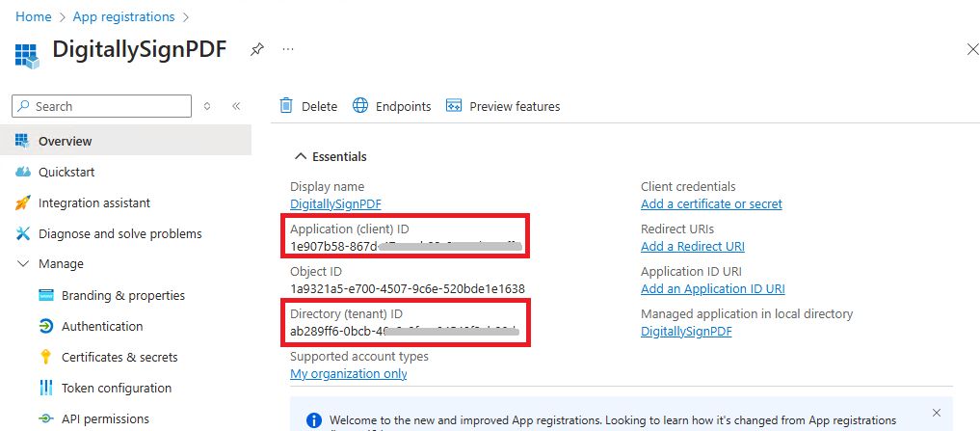Select the Application (client) ID value

pos(406,246)
